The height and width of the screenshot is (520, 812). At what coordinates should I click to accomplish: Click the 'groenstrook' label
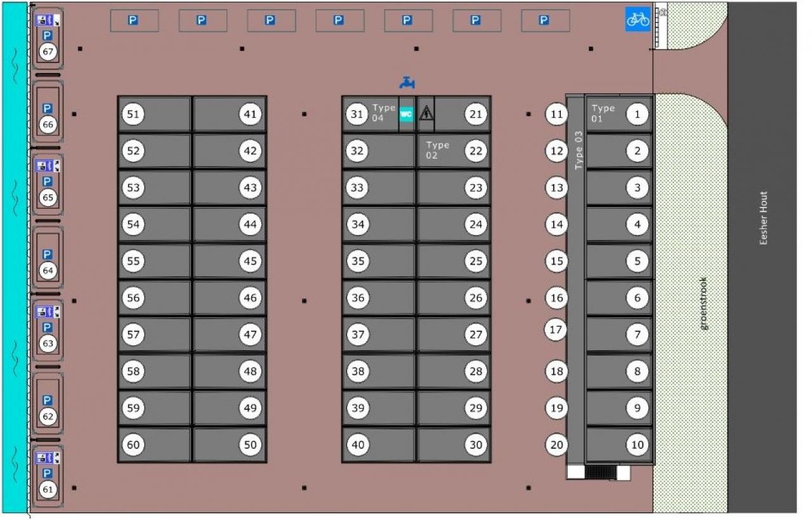(704, 303)
